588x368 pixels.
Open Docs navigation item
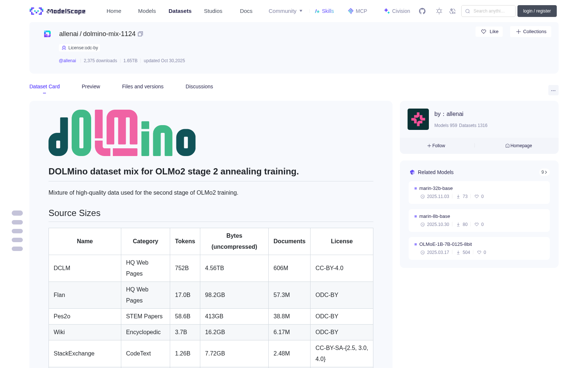[x=246, y=11]
